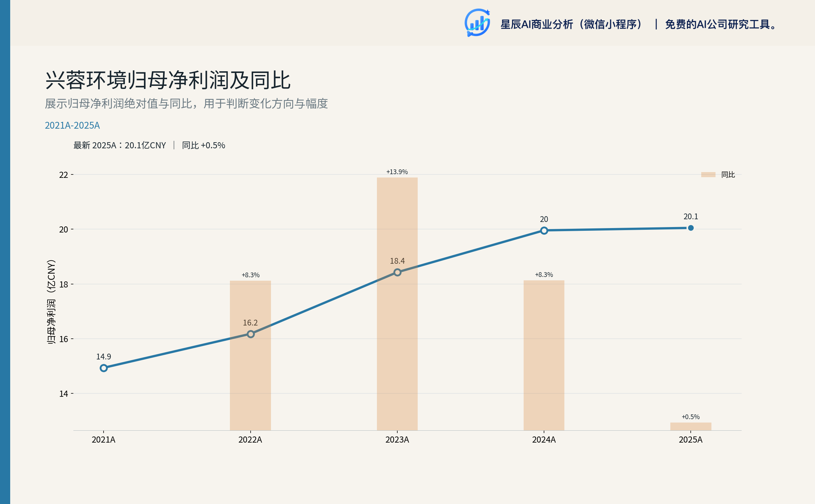Screen dimensions: 815x504
Task: Click the 2024A 同比 bar
Action: point(544,355)
